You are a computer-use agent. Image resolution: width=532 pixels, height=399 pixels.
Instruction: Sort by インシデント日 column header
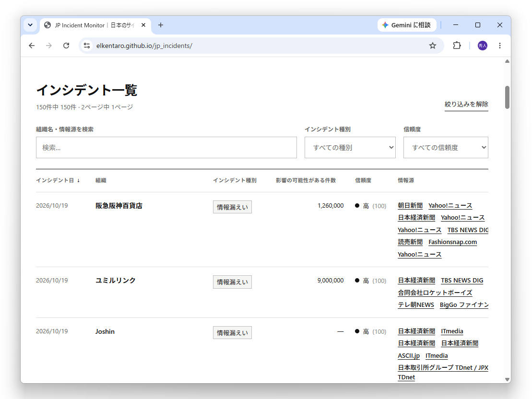point(58,180)
